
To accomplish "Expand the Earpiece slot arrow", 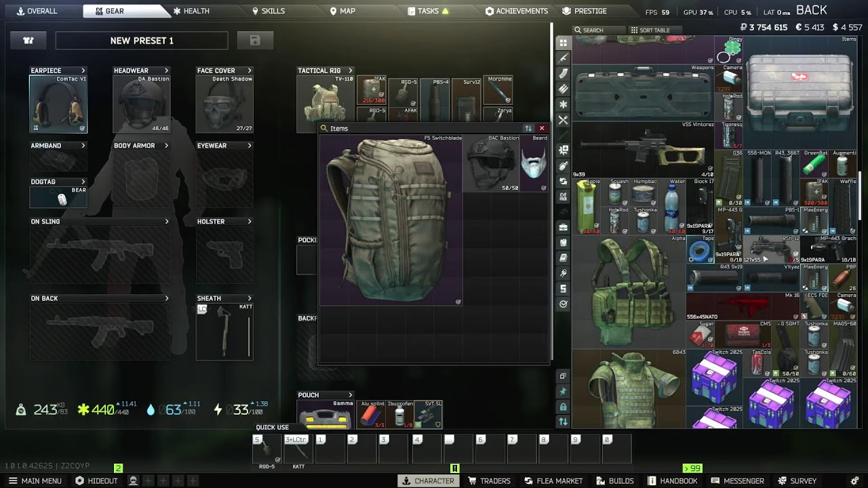I will 83,70.
